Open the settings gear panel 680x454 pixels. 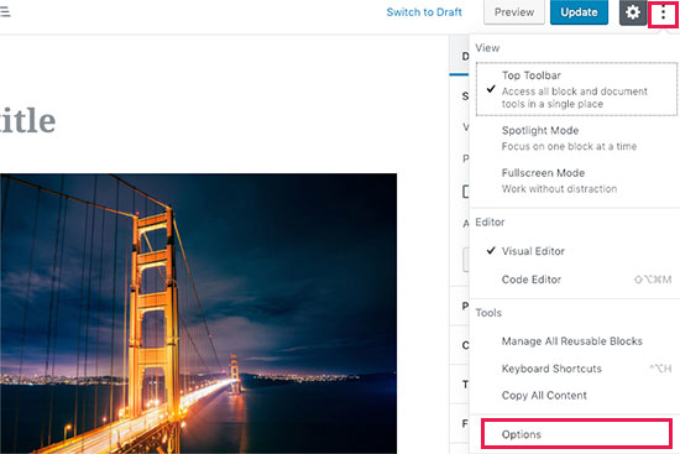[x=632, y=13]
